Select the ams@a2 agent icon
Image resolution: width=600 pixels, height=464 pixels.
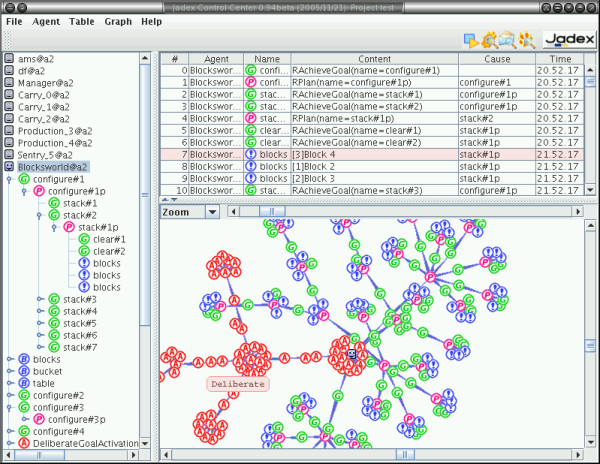pos(9,59)
